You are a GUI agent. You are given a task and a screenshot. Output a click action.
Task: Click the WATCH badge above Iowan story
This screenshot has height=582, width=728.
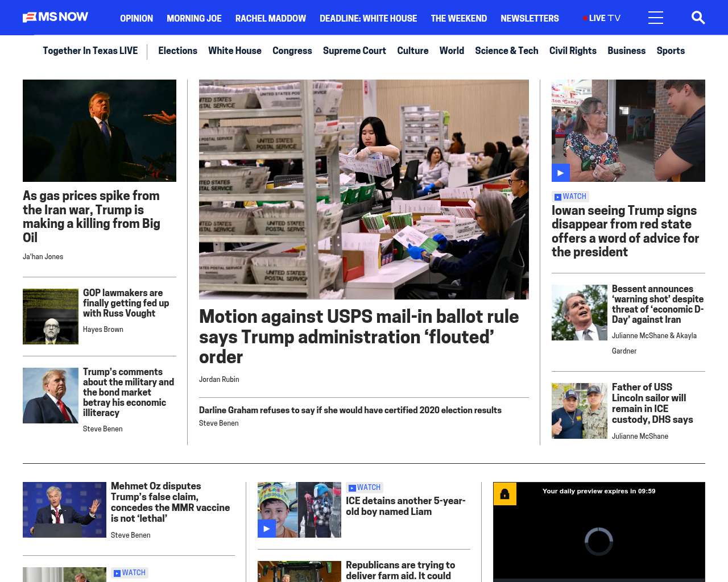pyautogui.click(x=570, y=197)
